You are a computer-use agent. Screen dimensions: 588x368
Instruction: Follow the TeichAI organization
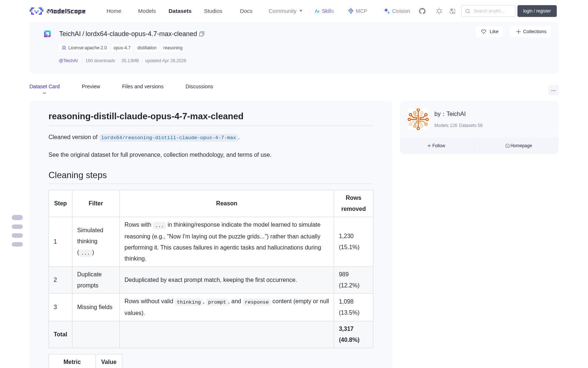pos(436,146)
